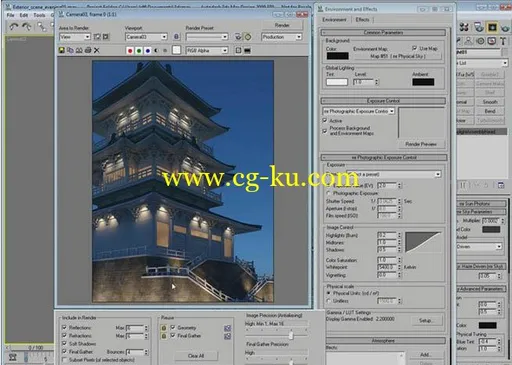The width and height of the screenshot is (512, 365).
Task: Click the Undo arrow in main toolbar
Action: pos(14,26)
